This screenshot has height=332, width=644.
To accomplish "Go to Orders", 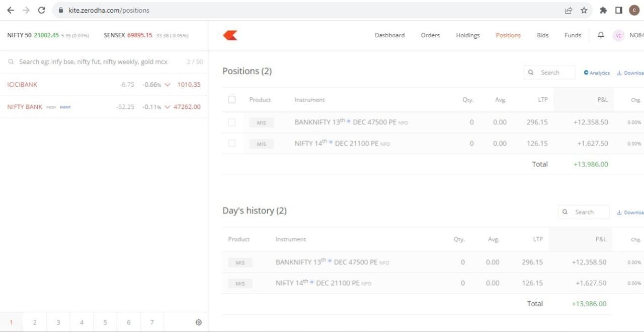I will pyautogui.click(x=430, y=35).
